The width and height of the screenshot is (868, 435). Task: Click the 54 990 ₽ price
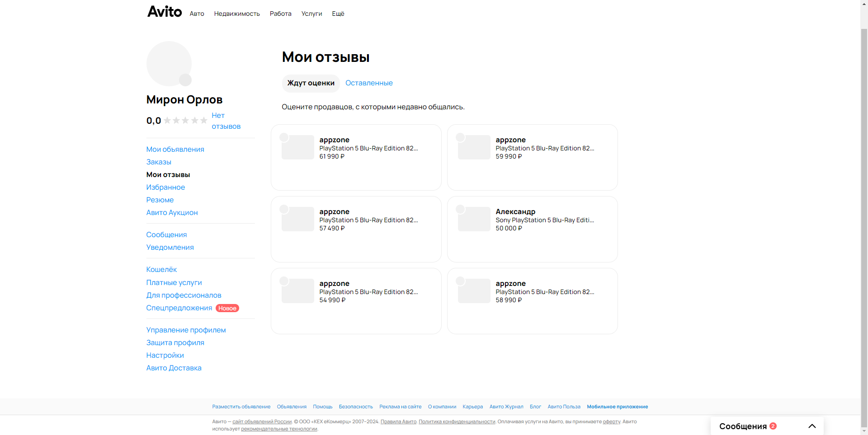pyautogui.click(x=332, y=300)
